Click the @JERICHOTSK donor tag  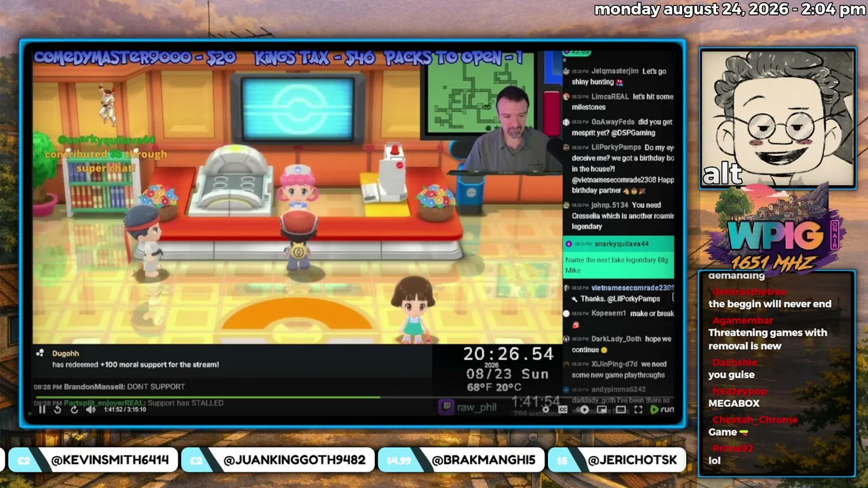click(x=632, y=460)
